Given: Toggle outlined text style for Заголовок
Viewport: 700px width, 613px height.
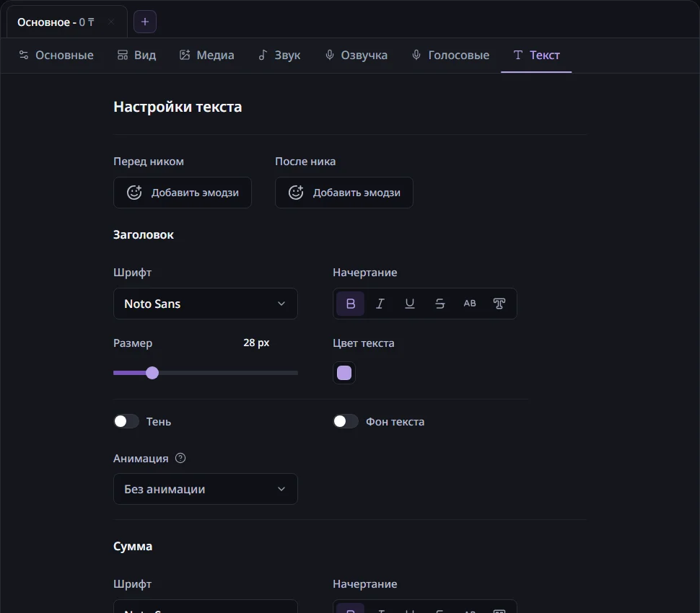Looking at the screenshot, I should pos(499,304).
